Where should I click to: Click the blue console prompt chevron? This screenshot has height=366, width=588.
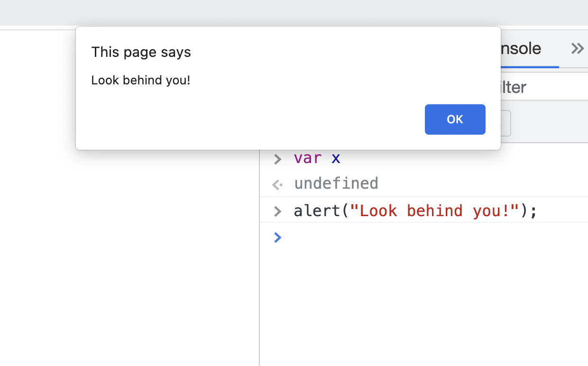click(x=278, y=237)
